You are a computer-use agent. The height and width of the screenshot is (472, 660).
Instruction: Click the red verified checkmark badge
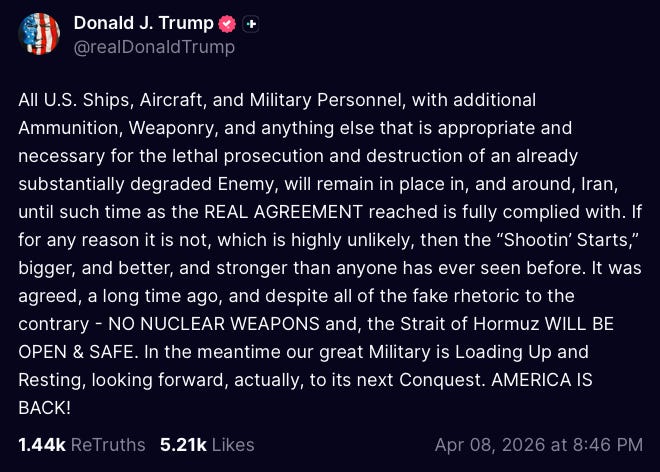coord(227,24)
